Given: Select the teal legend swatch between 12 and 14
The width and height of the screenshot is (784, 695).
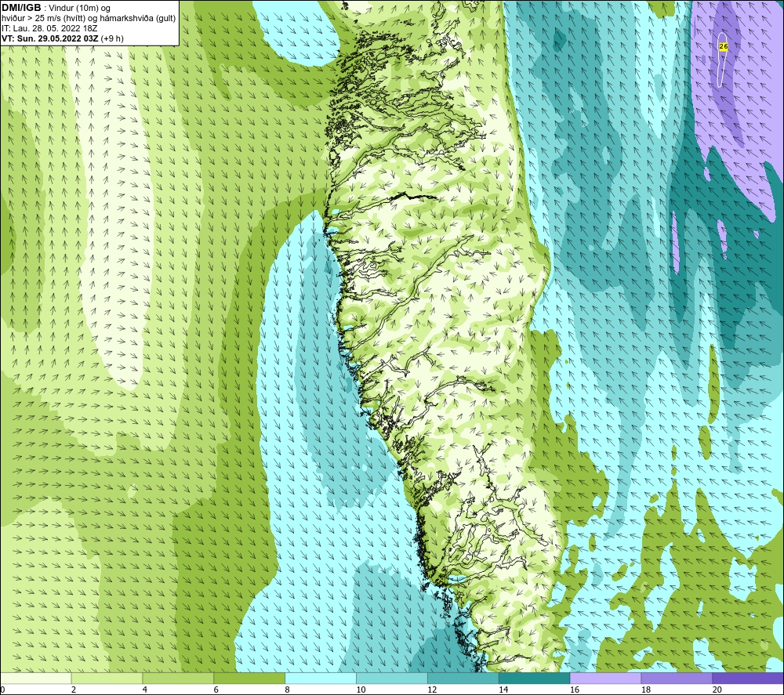Looking at the screenshot, I should [463, 678].
